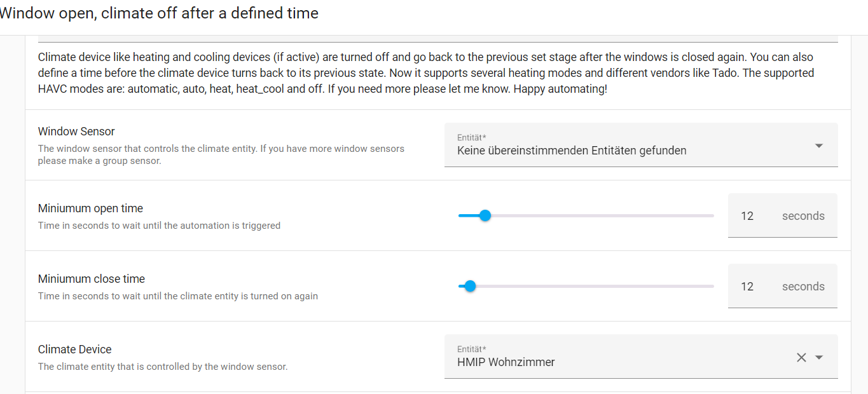The width and height of the screenshot is (868, 394).
Task: Click the Miniumum close time label
Action: (92, 279)
